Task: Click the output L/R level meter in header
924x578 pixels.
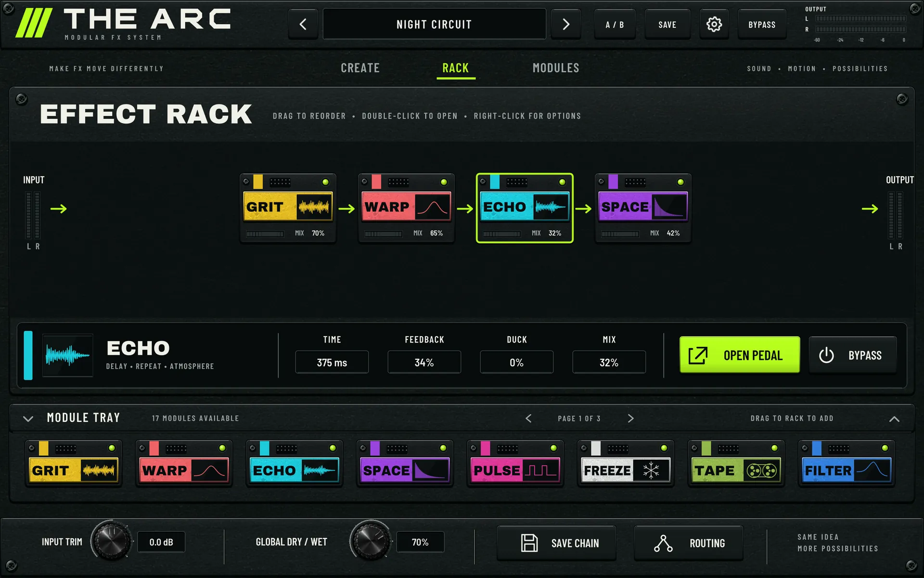Action: 860,24
